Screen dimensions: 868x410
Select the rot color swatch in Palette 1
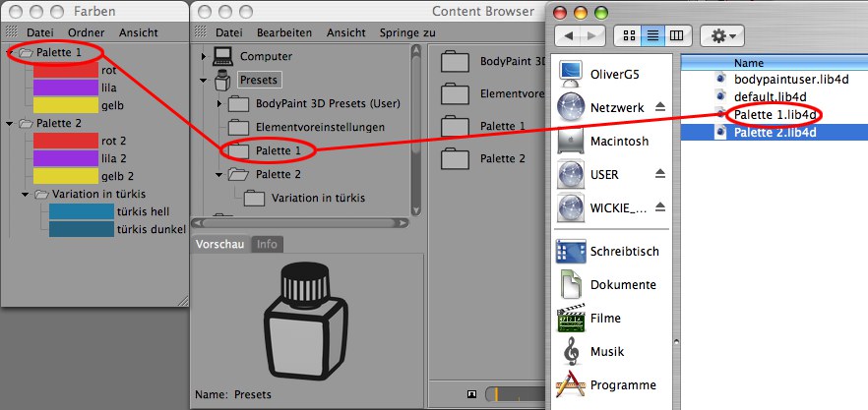66,70
